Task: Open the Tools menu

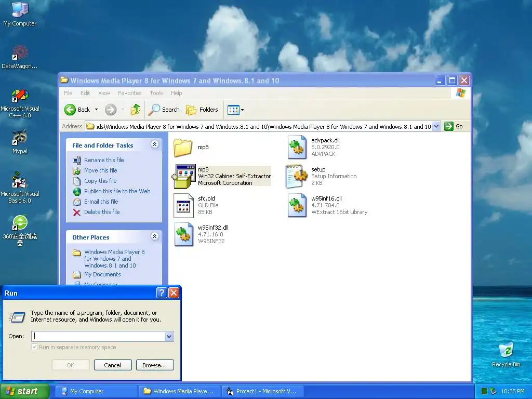Action: coord(156,93)
